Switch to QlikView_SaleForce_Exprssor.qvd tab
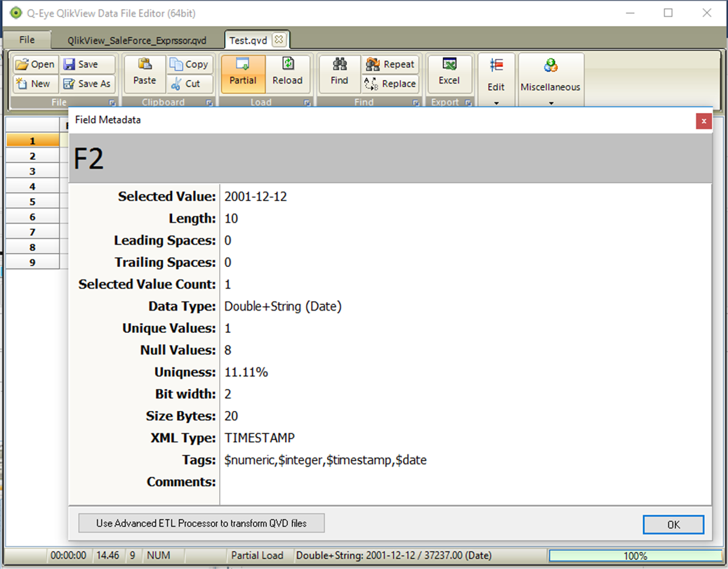Image resolution: width=728 pixels, height=569 pixels. pos(137,41)
